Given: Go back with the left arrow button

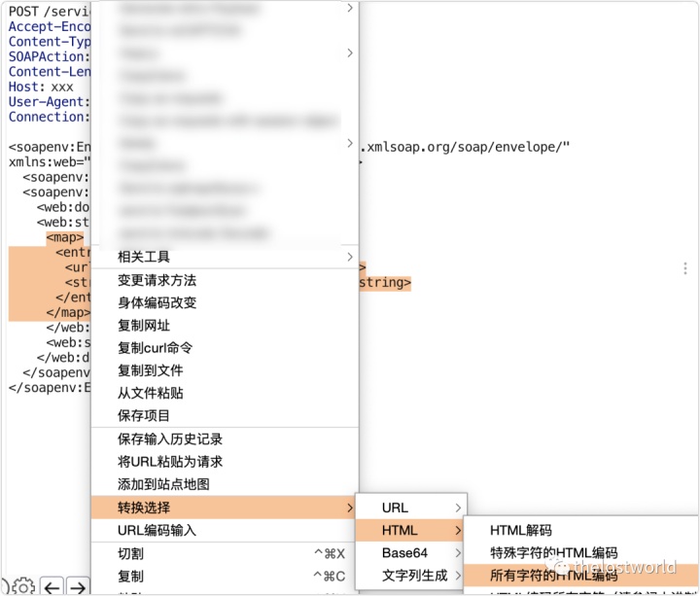Looking at the screenshot, I should [52, 586].
